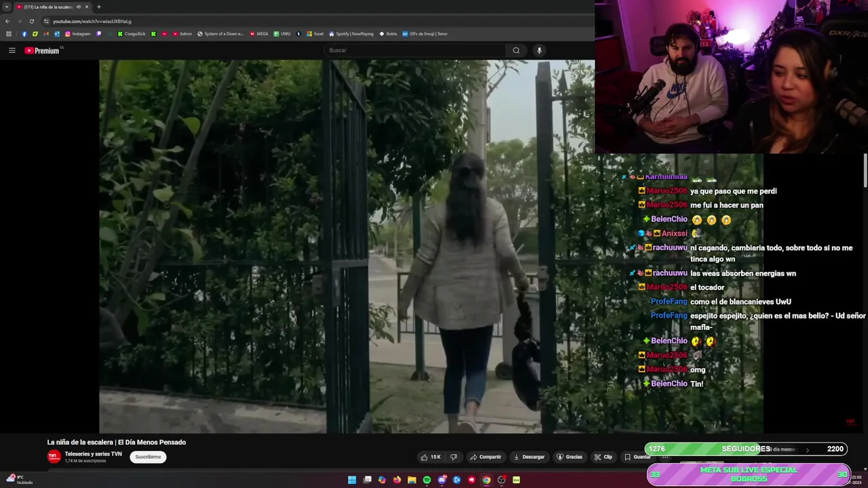Open Discord from the taskbar
The width and height of the screenshot is (868, 488).
click(x=441, y=480)
